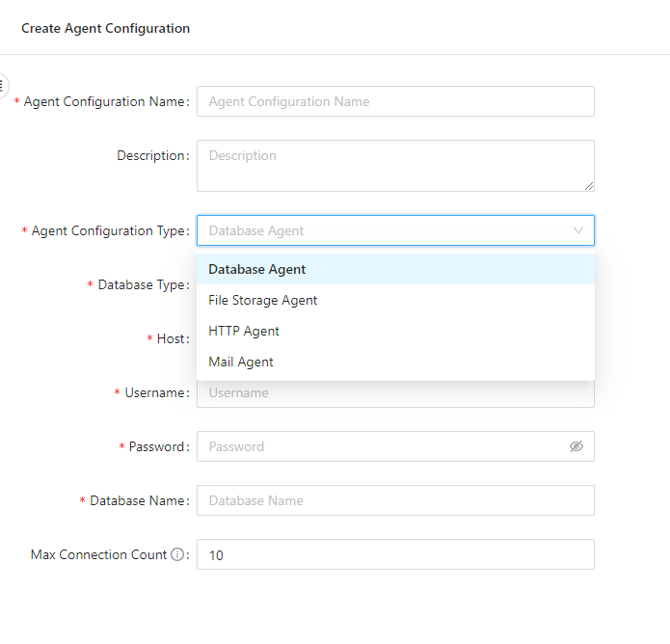Click the chevron arrow of Agent Configuration Type

click(x=578, y=230)
